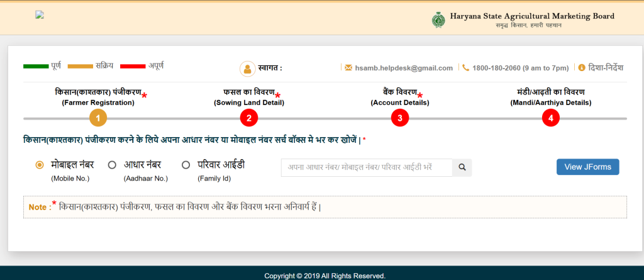Select step 1 Farmer Registration circle
The width and height of the screenshot is (644, 280).
point(98,118)
